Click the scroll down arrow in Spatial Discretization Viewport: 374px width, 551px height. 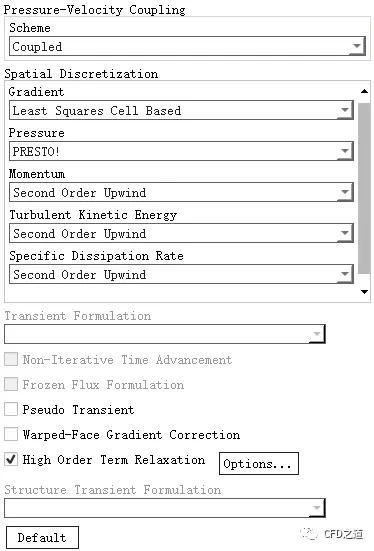364,292
